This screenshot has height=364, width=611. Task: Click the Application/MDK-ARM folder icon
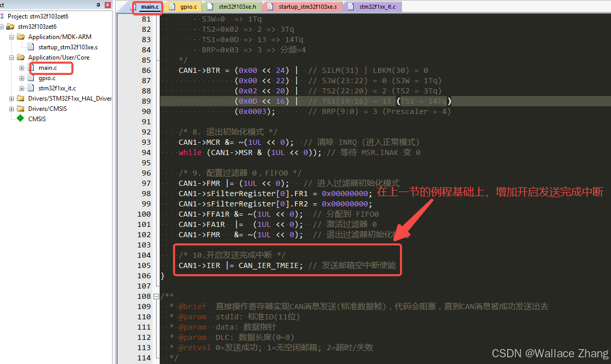pos(21,36)
